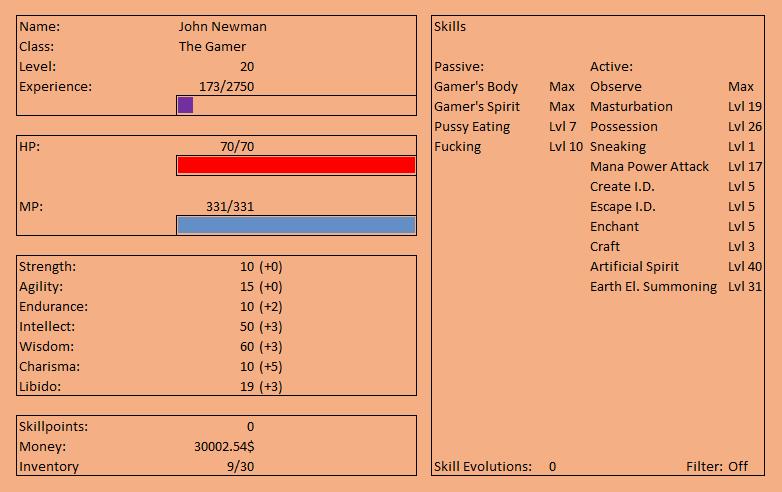Click the 'Class:' label
This screenshot has width=782, height=492.
pyautogui.click(x=36, y=46)
